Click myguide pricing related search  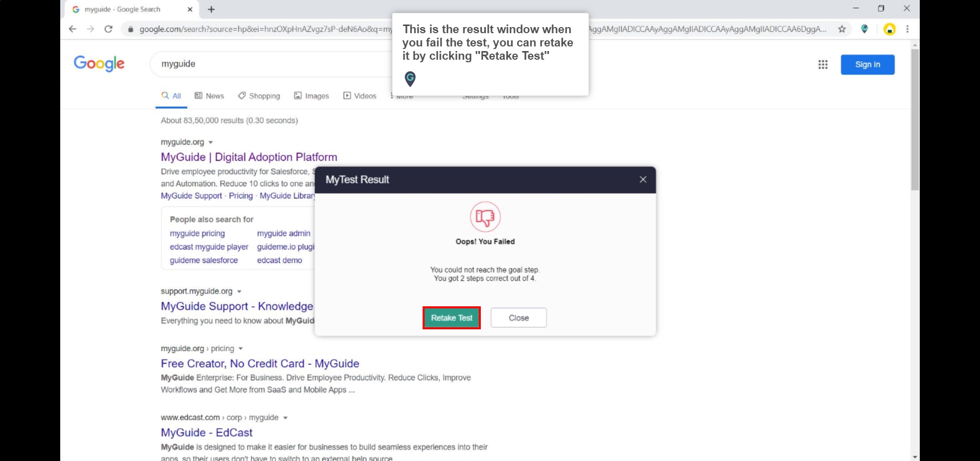197,233
